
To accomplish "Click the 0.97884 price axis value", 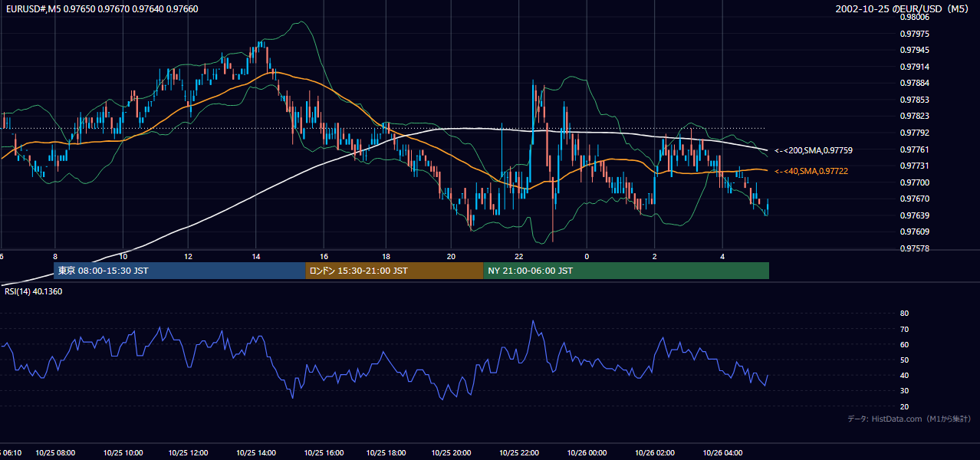I will click(914, 83).
